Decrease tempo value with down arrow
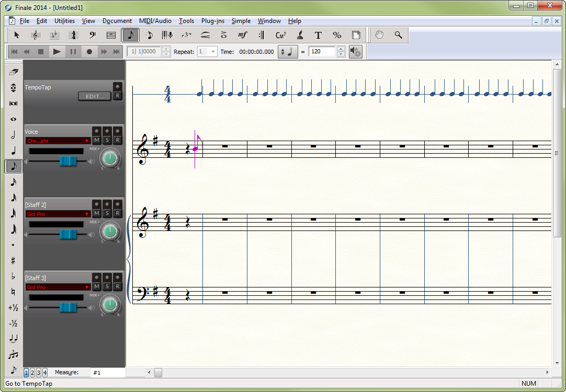566x392 pixels. pos(341,54)
